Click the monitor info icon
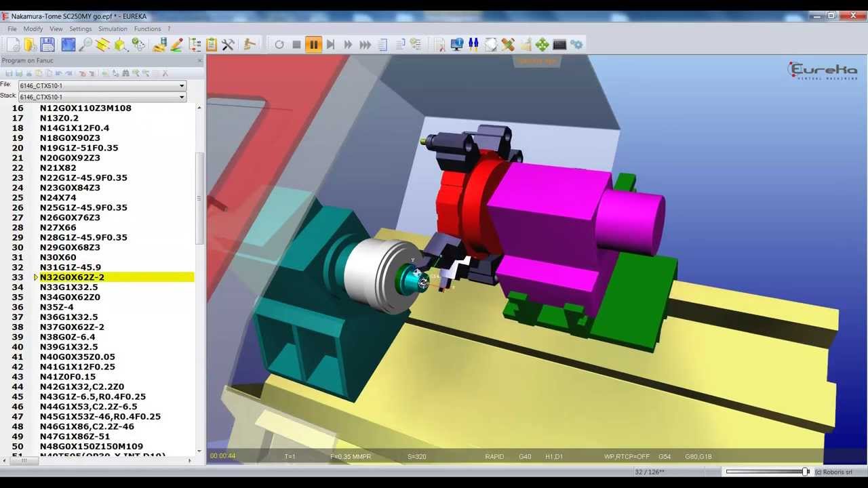Screen dimensions: 868x488 point(457,45)
